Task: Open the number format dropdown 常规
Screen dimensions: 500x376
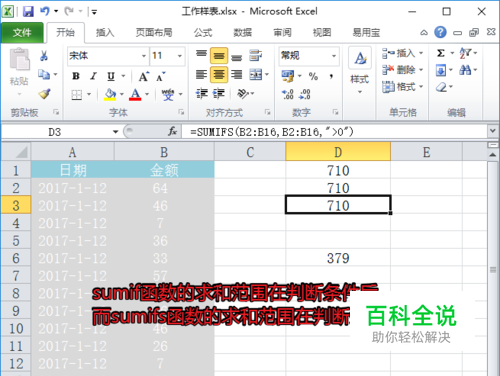Action: point(334,56)
